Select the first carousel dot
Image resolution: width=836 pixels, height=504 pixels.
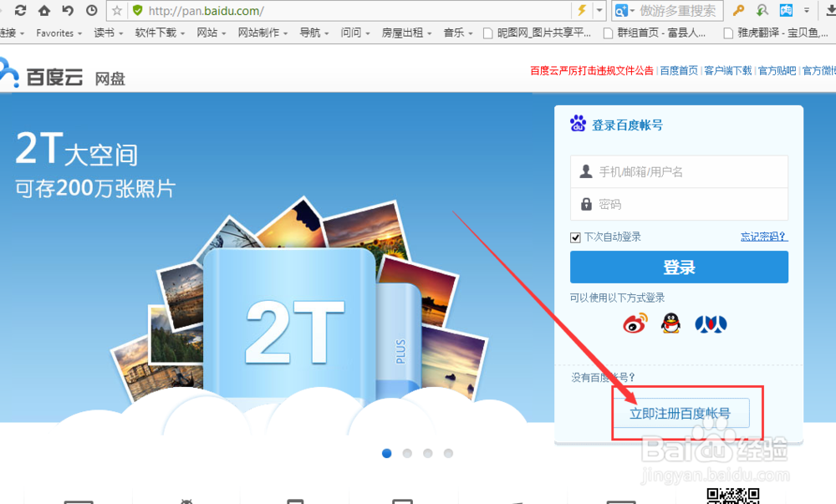(x=387, y=453)
